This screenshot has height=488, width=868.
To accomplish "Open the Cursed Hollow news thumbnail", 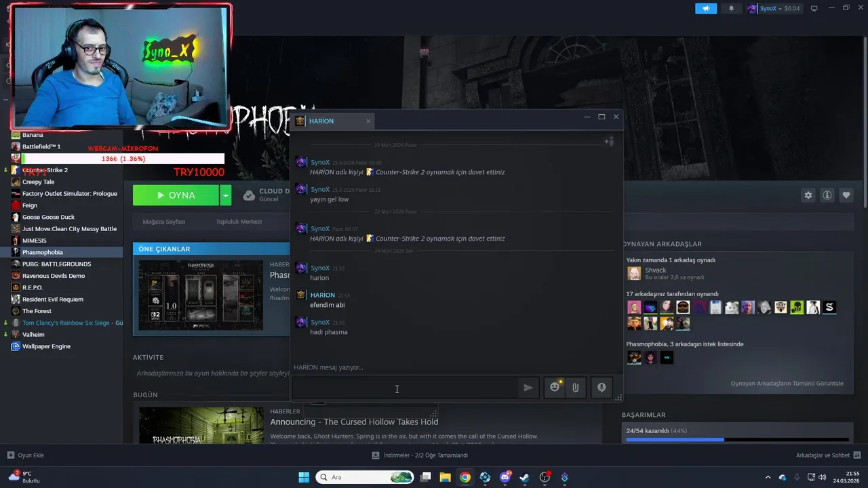I will point(201,426).
